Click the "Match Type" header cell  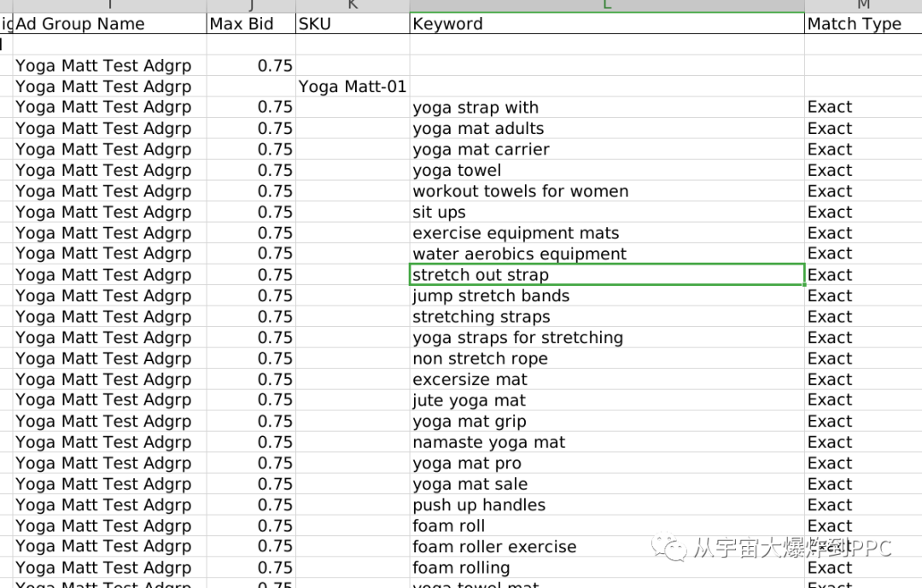(x=862, y=24)
